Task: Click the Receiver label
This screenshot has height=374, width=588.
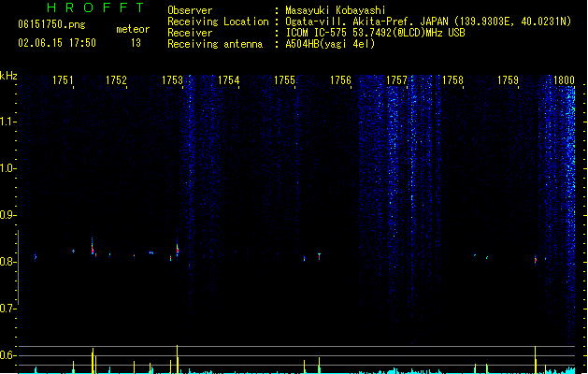Action: tap(190, 33)
